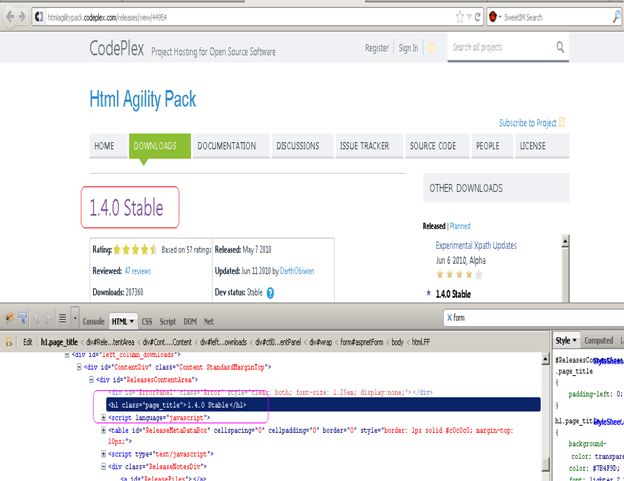The height and width of the screenshot is (481, 624).
Task: Bookmark this page with the star icon
Action: click(460, 17)
